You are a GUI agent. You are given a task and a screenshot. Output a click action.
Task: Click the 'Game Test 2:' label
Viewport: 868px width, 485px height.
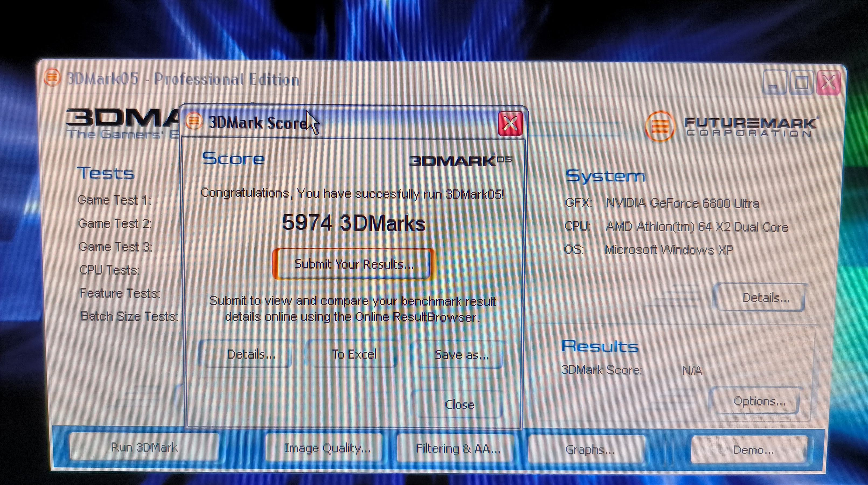[114, 223]
